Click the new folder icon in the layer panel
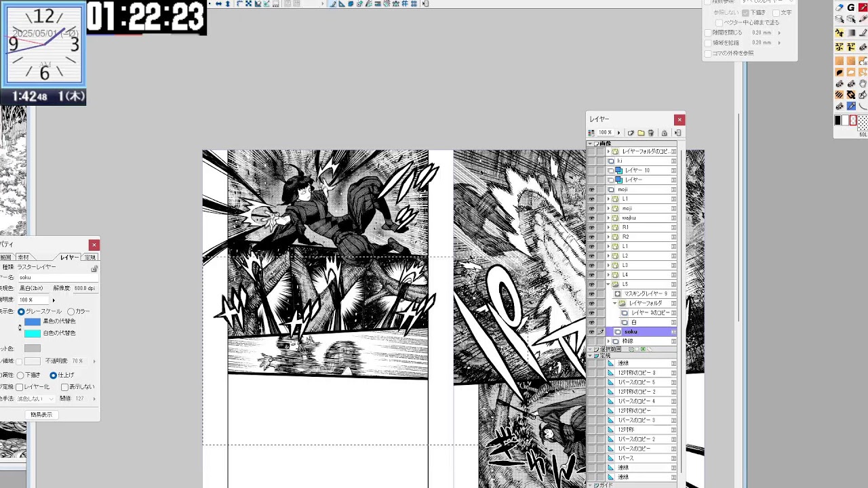Image resolution: width=868 pixels, height=488 pixels. tap(641, 133)
